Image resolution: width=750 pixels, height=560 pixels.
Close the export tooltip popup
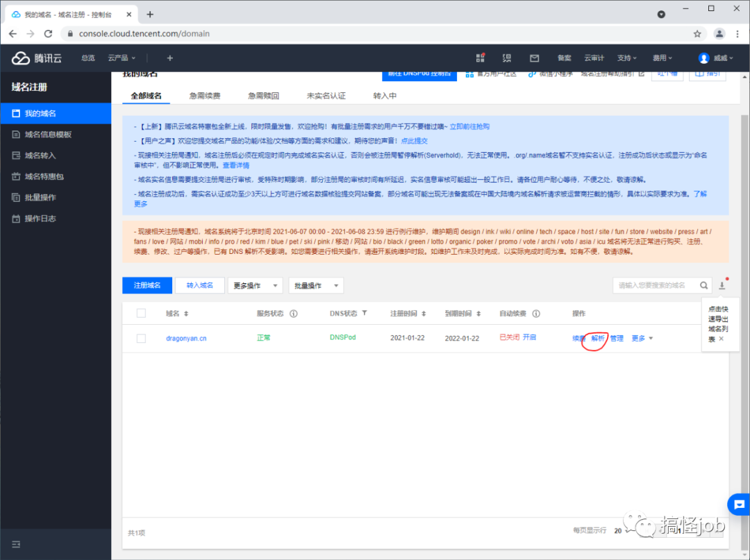pyautogui.click(x=722, y=339)
